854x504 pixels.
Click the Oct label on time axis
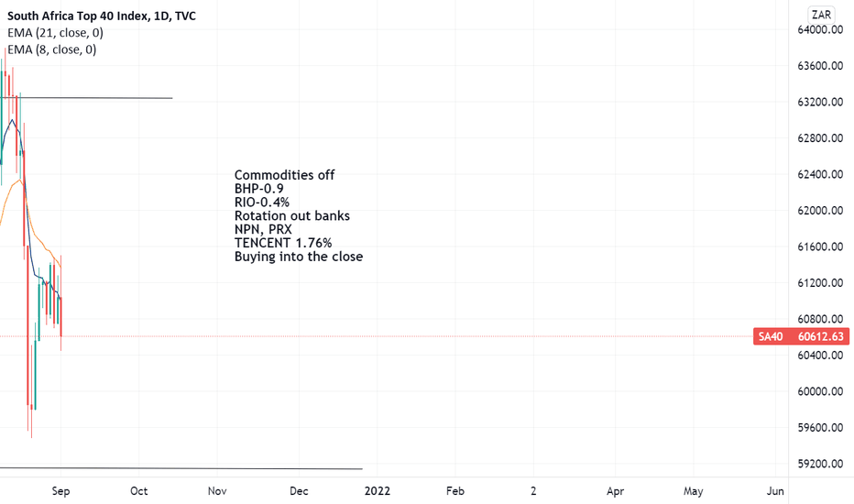tap(139, 491)
